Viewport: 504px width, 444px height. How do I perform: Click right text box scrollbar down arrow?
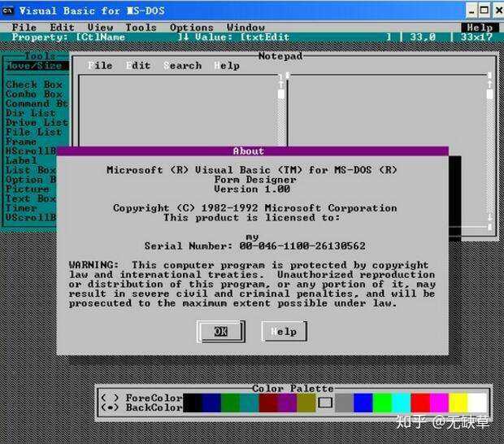[489, 217]
